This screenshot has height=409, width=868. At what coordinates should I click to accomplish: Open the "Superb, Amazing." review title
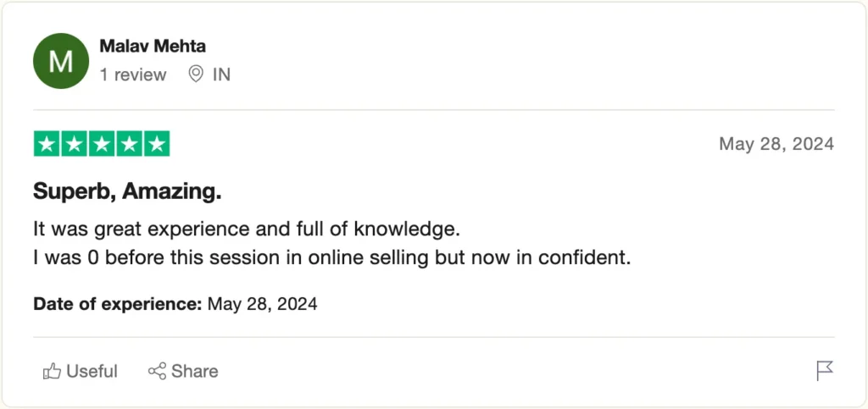coord(127,191)
